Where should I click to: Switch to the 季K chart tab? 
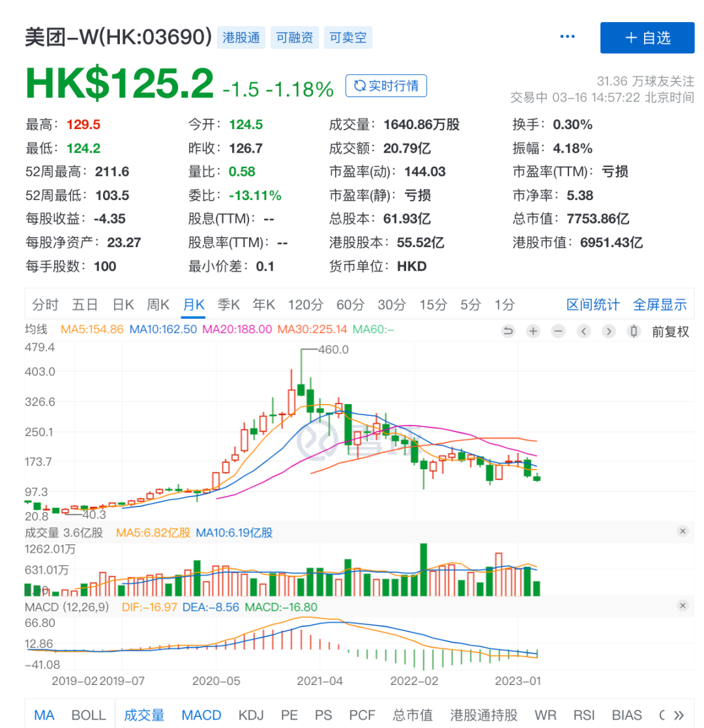point(229,305)
